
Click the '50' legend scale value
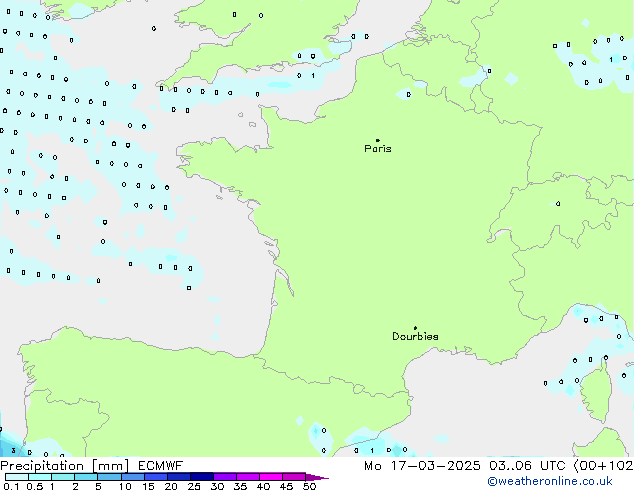pyautogui.click(x=309, y=486)
